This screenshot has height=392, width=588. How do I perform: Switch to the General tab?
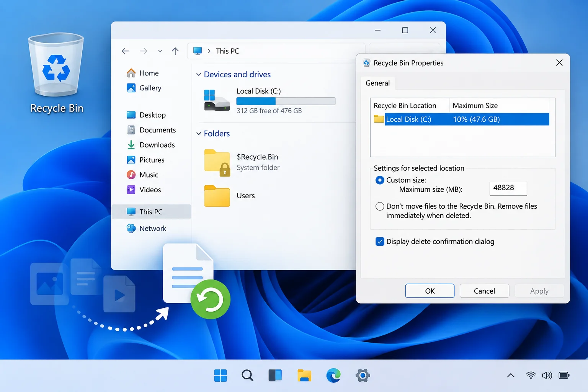coord(378,83)
